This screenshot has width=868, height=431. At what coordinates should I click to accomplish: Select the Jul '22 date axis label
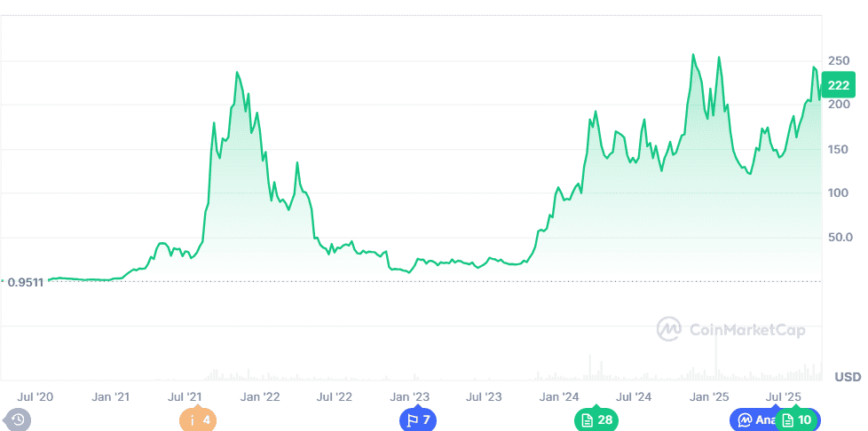[x=335, y=396]
